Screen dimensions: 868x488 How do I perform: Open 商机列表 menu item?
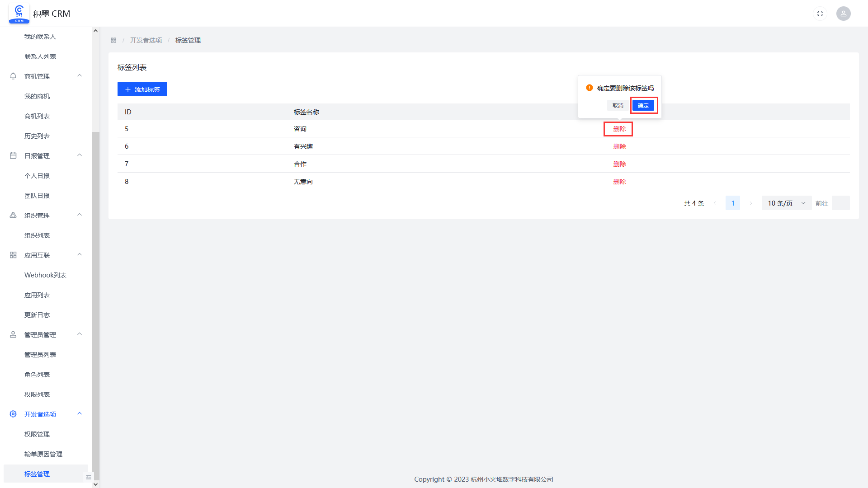coord(37,116)
